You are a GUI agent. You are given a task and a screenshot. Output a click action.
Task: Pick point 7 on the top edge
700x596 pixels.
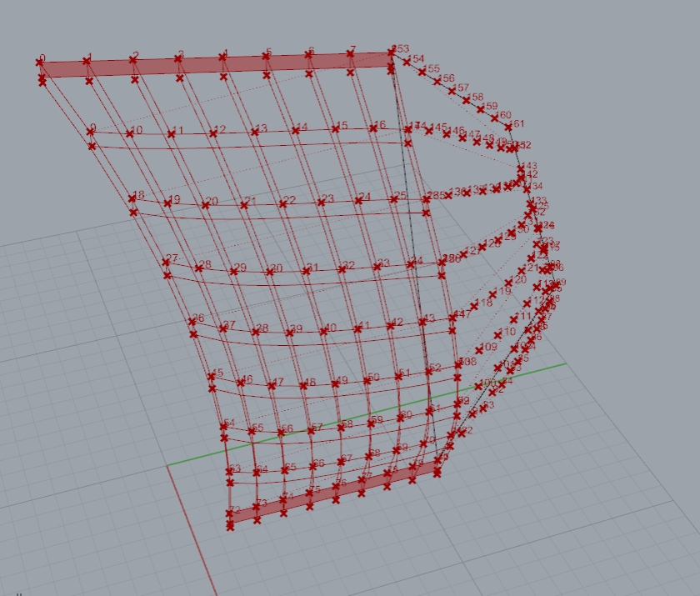[350, 53]
